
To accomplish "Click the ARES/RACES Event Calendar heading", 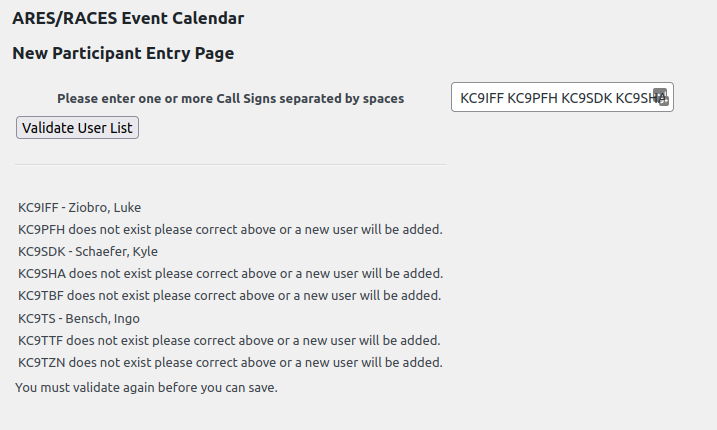I will [128, 18].
